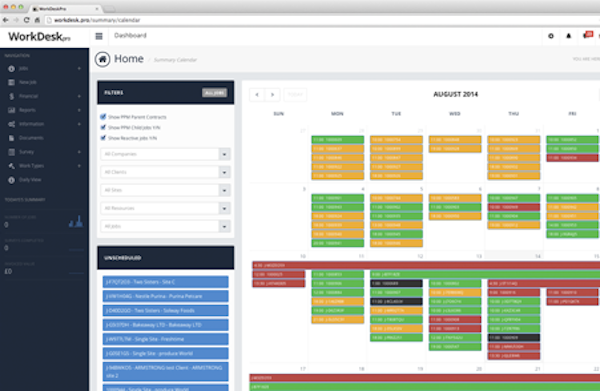
Task: Click the browser home icon
Action: (37, 20)
